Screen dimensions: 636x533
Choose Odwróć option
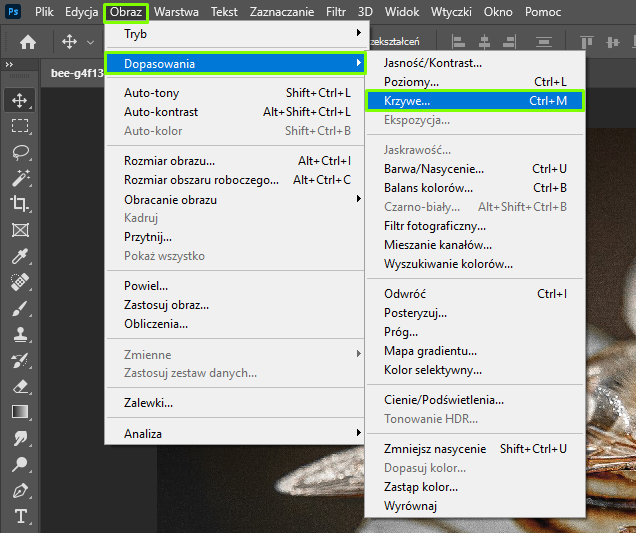(475, 294)
